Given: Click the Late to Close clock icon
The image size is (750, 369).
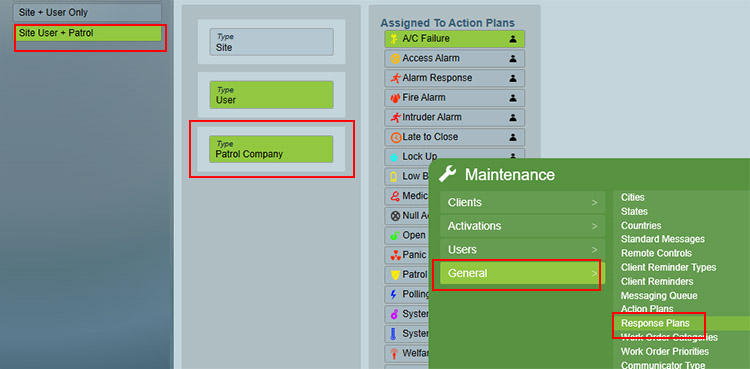Looking at the screenshot, I should (x=395, y=137).
